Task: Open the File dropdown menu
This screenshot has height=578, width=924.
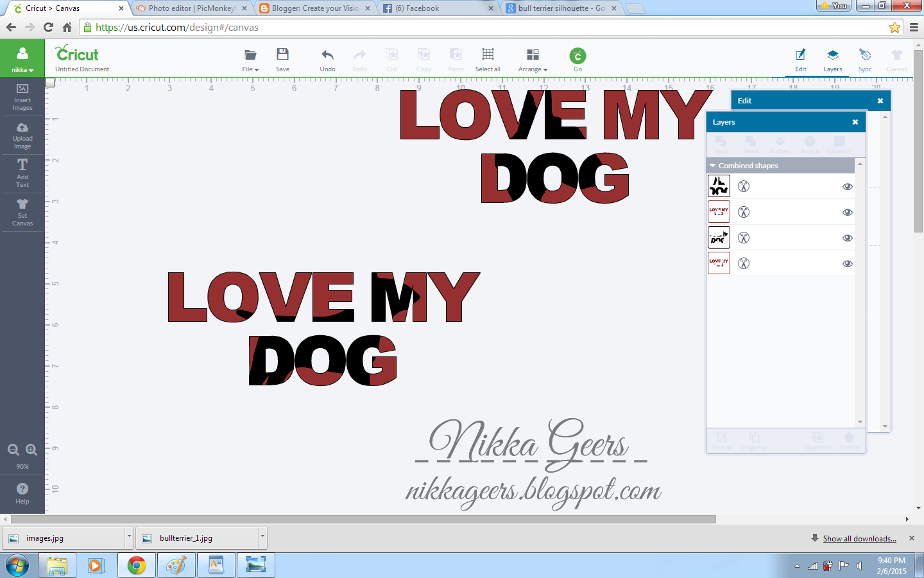Action: pyautogui.click(x=250, y=59)
